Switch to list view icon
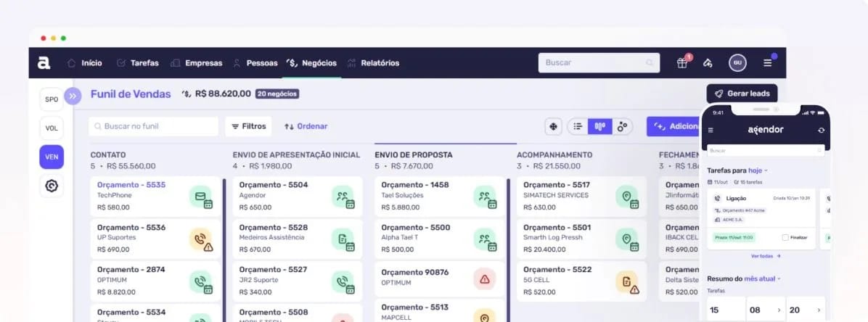Screen dimensions: 868x322 pyautogui.click(x=578, y=127)
